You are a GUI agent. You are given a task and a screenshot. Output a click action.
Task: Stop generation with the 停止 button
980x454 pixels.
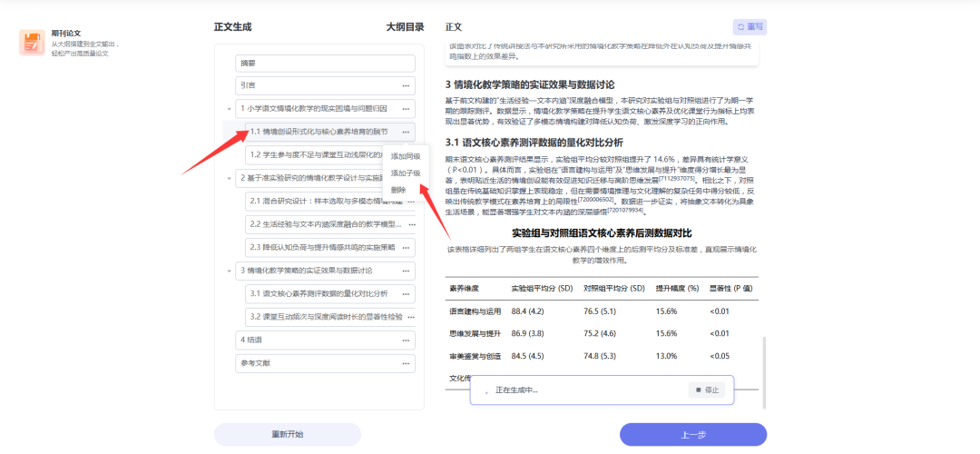(707, 390)
